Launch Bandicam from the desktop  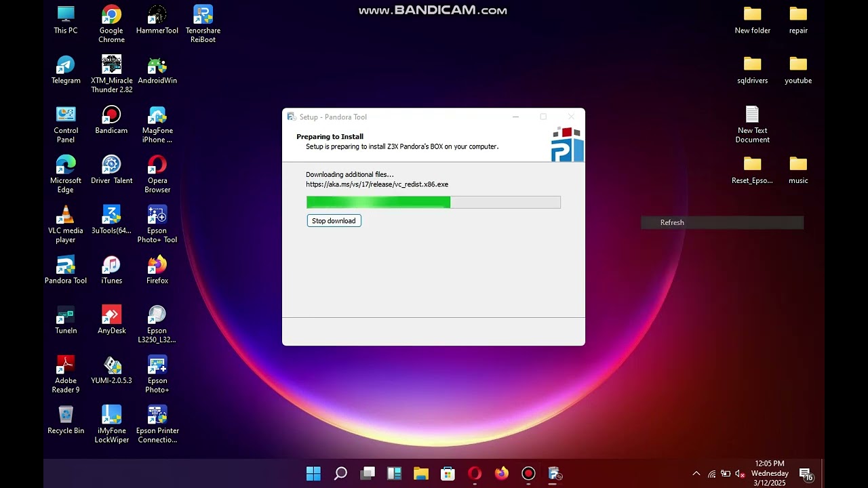(111, 120)
